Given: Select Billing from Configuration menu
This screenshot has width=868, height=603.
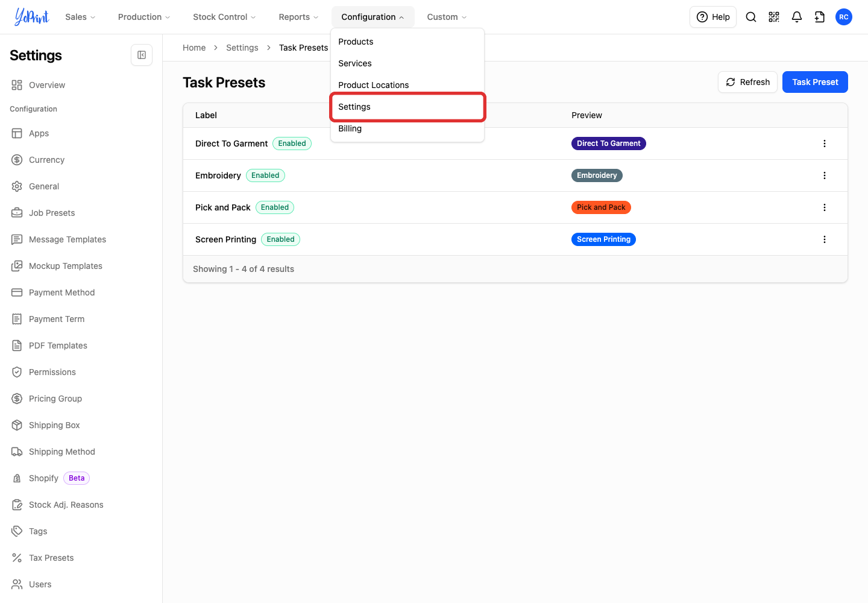Looking at the screenshot, I should tap(407, 128).
